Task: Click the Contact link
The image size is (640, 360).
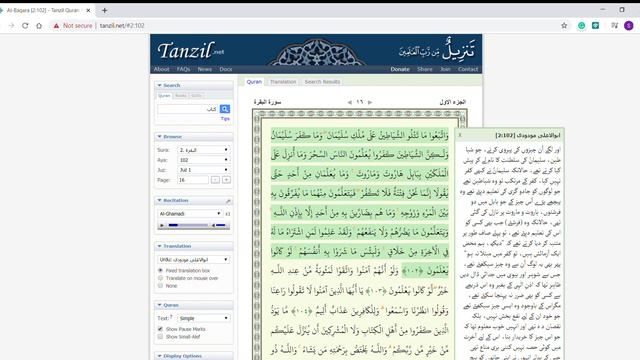Action: point(468,69)
